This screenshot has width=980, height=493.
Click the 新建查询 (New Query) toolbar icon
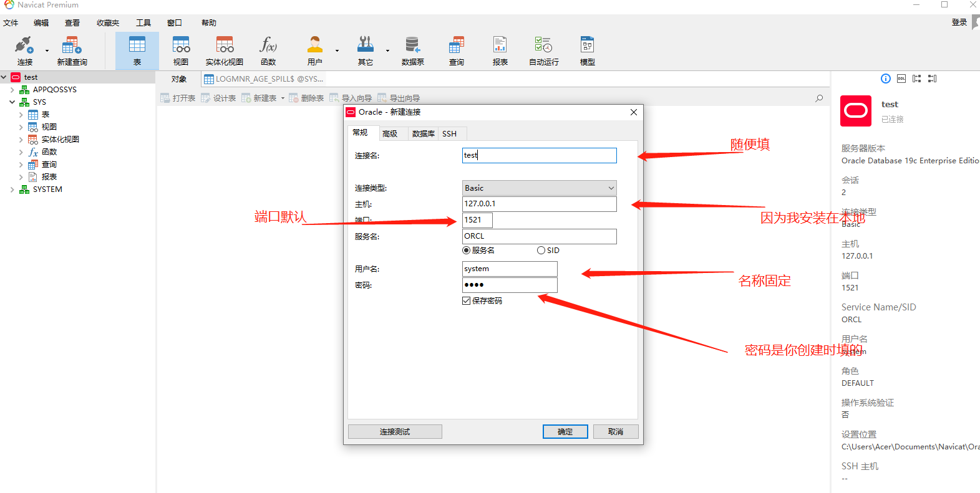click(72, 50)
